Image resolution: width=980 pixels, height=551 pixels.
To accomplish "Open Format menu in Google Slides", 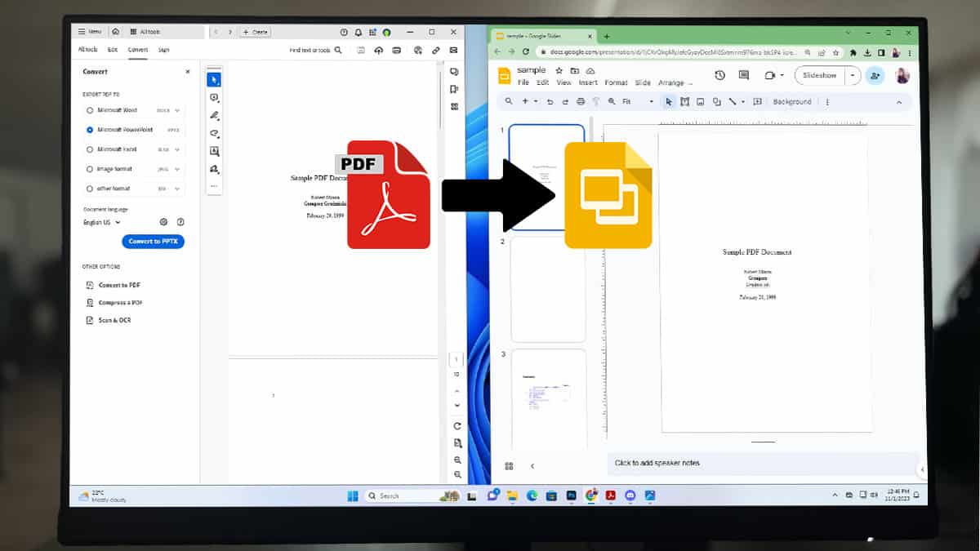I will coord(617,82).
